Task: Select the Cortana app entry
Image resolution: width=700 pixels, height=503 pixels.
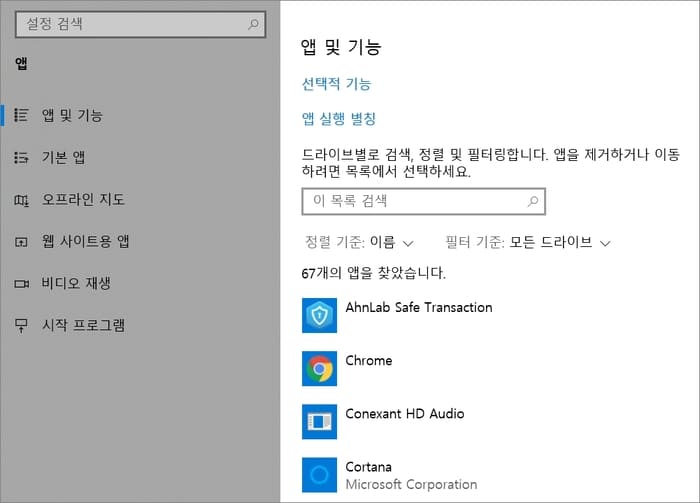Action: (491, 475)
